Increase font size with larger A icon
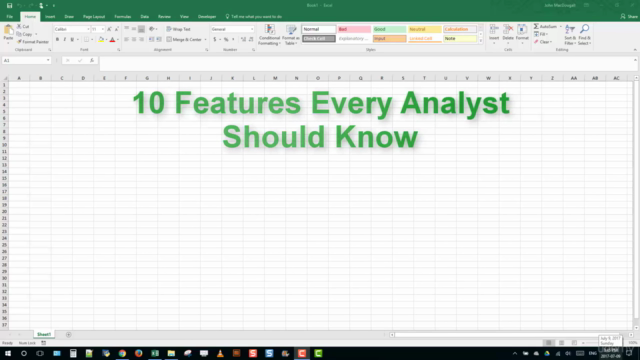 [109, 29]
